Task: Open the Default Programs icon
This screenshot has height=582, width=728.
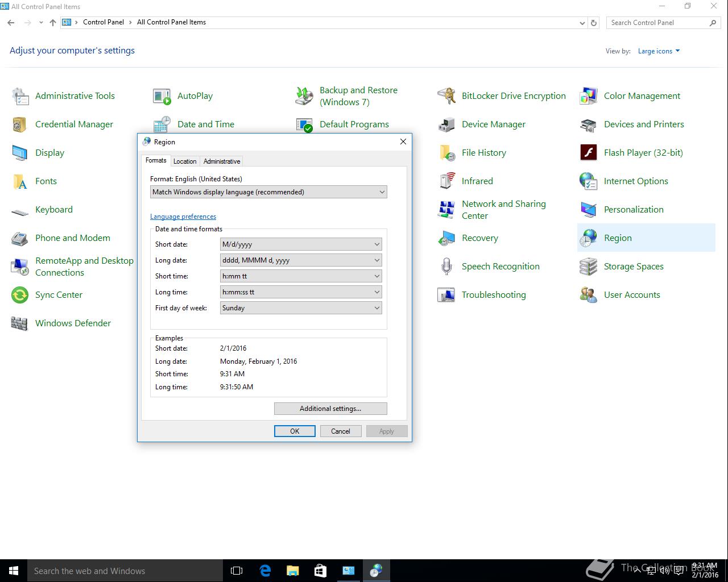Action: click(304, 124)
